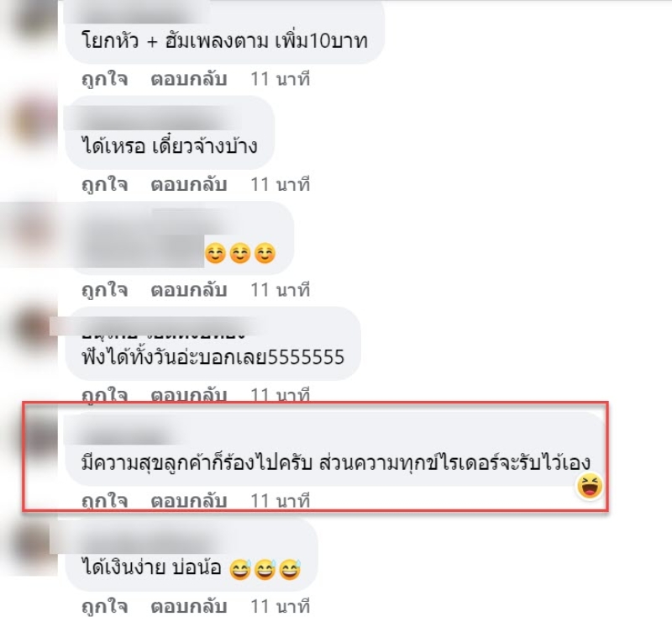
Task: Like the comment about โยกหัว + ฮัมเพลงตาม
Action: [x=104, y=79]
